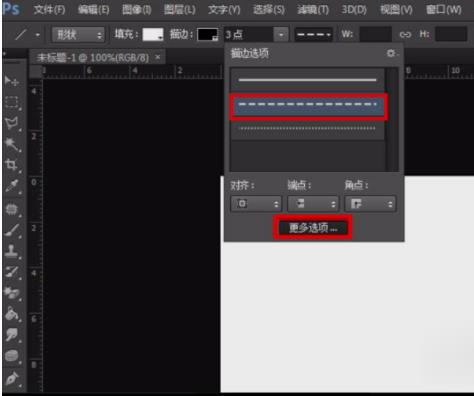474x396 pixels.
Task: Select the Crop tool
Action: (x=12, y=165)
